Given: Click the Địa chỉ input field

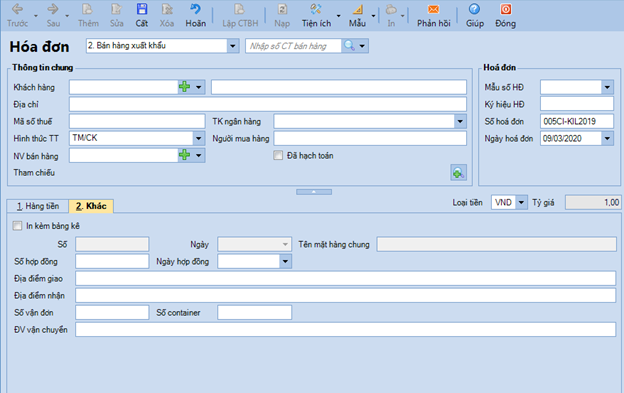Looking at the screenshot, I should pyautogui.click(x=268, y=104).
